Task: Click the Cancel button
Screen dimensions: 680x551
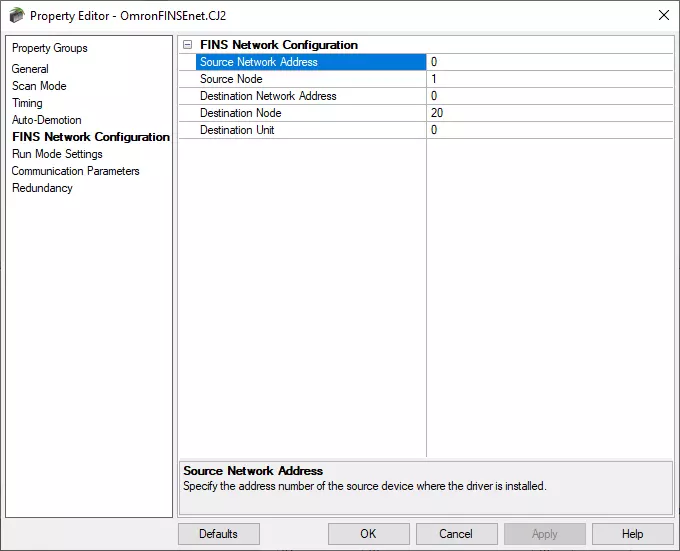Action: pyautogui.click(x=456, y=534)
